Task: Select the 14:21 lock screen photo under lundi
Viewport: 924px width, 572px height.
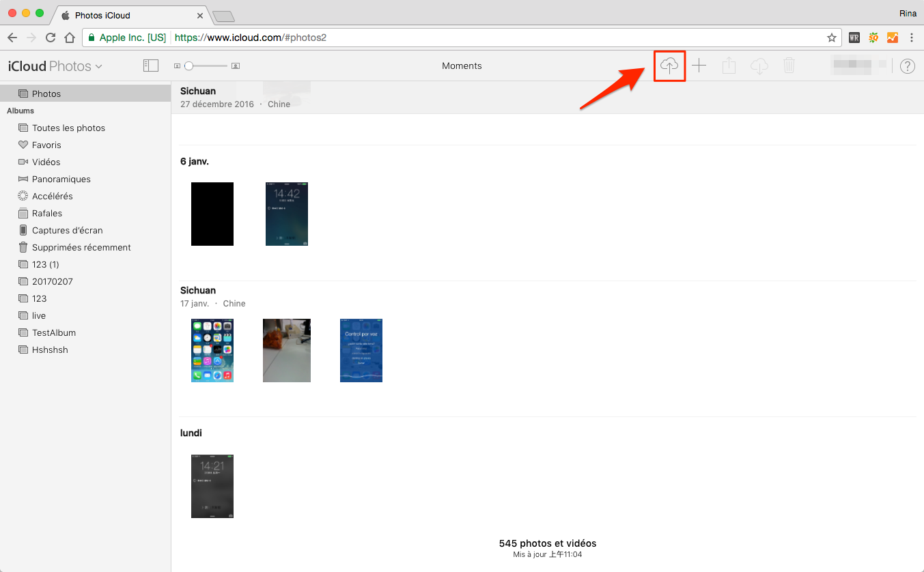Action: (212, 487)
